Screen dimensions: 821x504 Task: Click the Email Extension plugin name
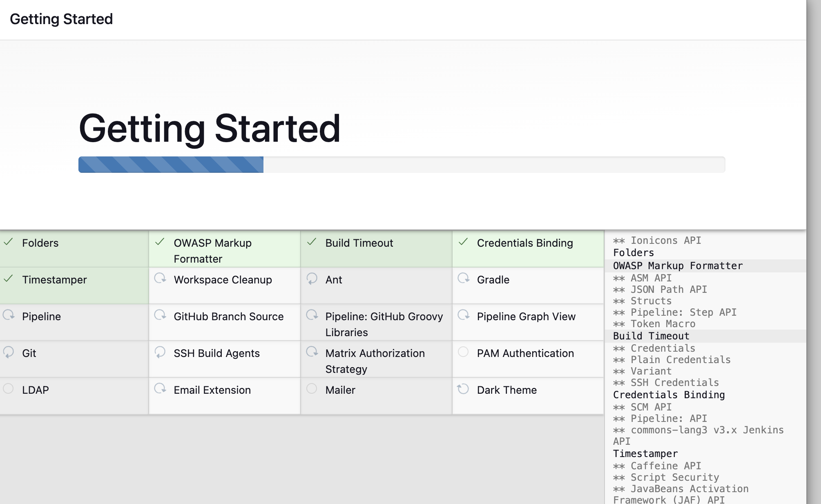tap(212, 390)
